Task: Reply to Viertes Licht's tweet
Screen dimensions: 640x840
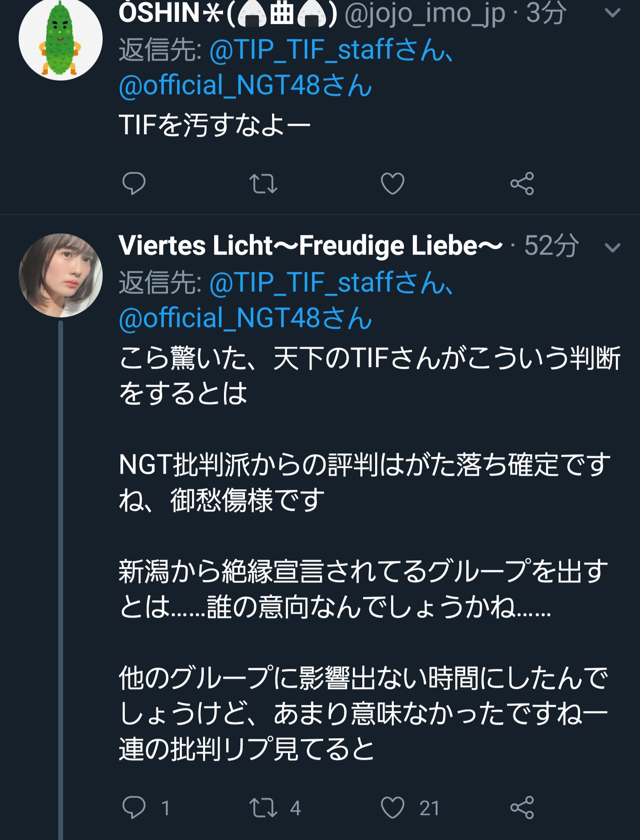Action: pyautogui.click(x=134, y=808)
